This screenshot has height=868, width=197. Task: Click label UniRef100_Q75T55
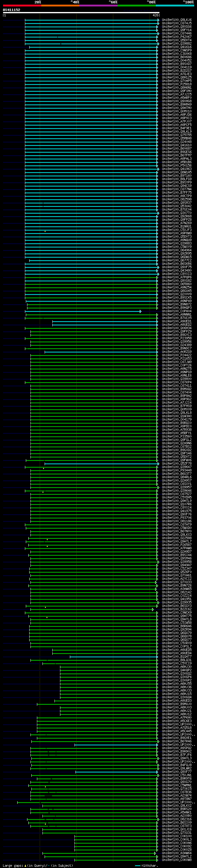177,135
